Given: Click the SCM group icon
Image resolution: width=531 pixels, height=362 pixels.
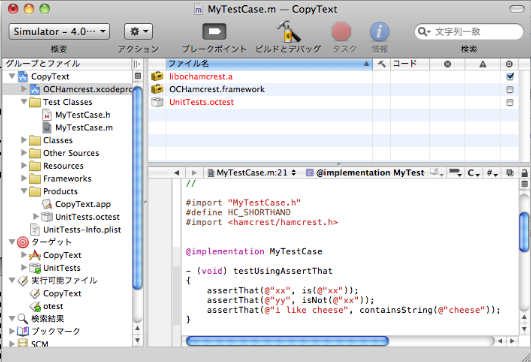Looking at the screenshot, I should (x=23, y=343).
